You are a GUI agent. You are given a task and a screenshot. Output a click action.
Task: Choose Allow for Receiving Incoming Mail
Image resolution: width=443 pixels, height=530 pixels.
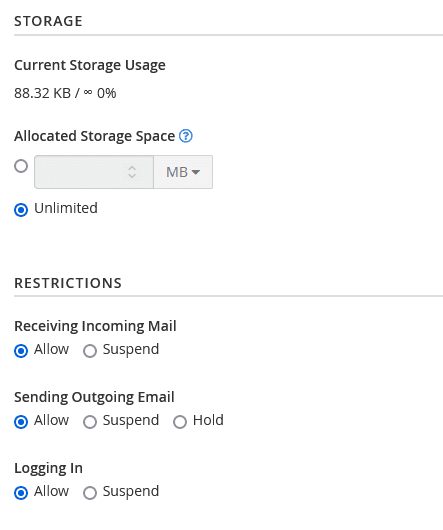(x=21, y=351)
